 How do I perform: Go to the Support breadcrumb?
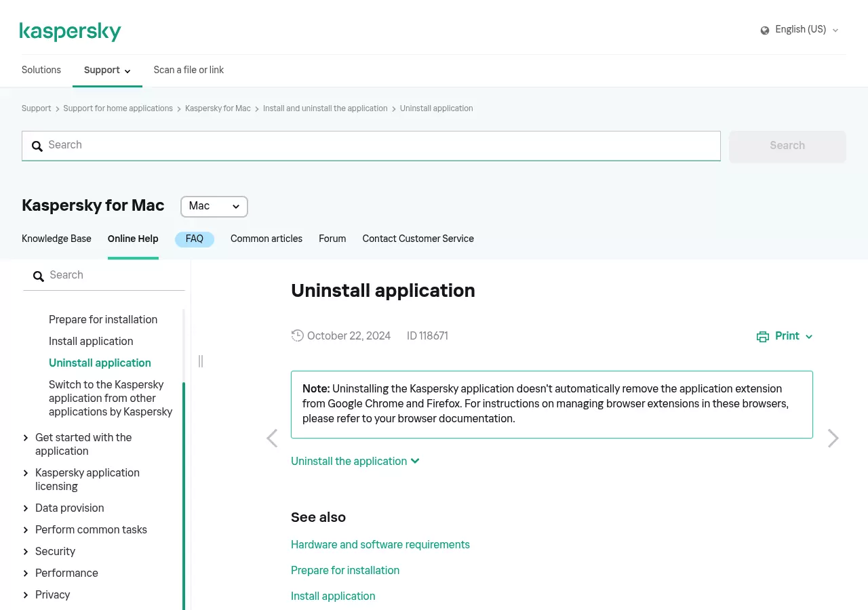[x=37, y=108]
